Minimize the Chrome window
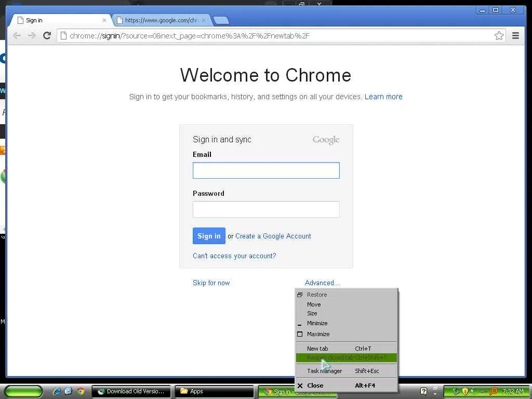The image size is (532, 399). (x=482, y=10)
